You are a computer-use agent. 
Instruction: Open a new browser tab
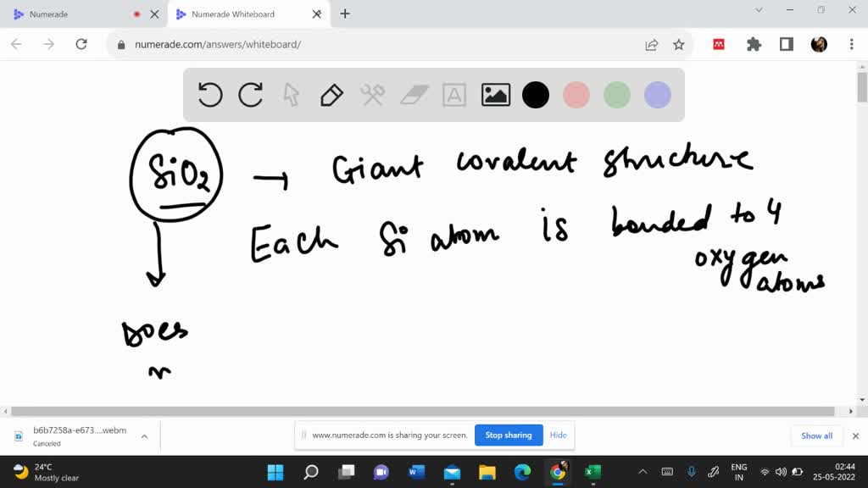[345, 14]
